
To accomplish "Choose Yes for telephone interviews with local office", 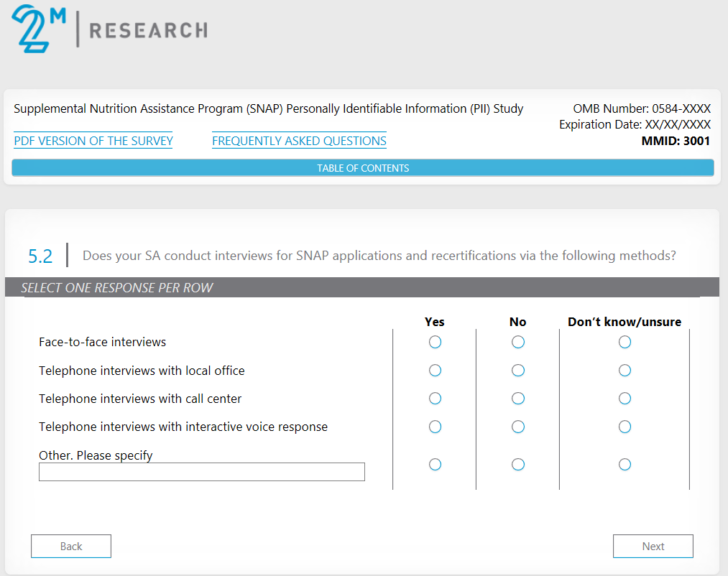I will point(435,371).
